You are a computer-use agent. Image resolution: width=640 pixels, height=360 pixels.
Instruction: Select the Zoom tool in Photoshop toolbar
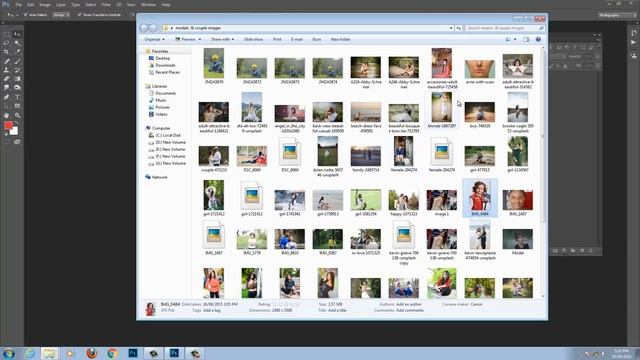[x=17, y=116]
